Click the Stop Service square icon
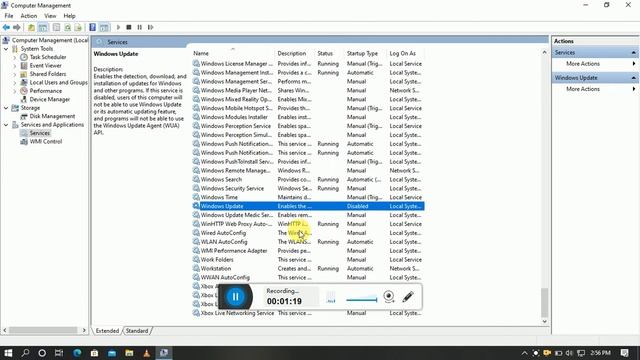This screenshot has height=360, width=640. coord(129,27)
